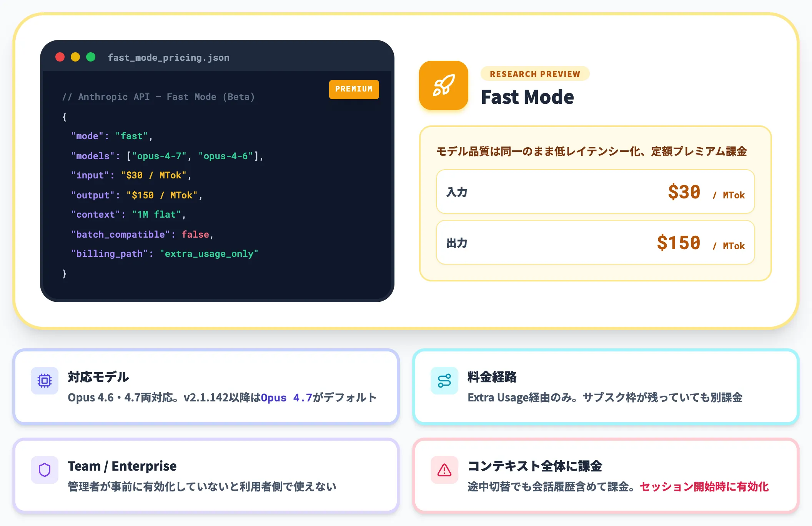Click the "extra_usage_only" billing_path value
This screenshot has width=812, height=526.
click(209, 254)
